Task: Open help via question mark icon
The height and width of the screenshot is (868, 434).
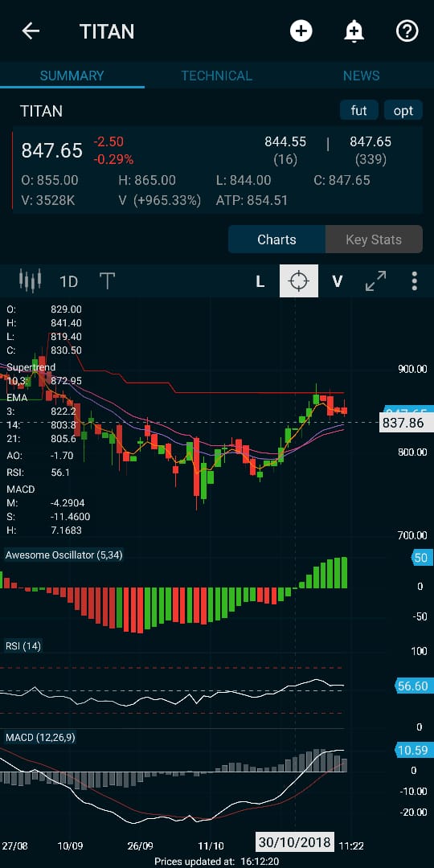Action: pyautogui.click(x=407, y=31)
